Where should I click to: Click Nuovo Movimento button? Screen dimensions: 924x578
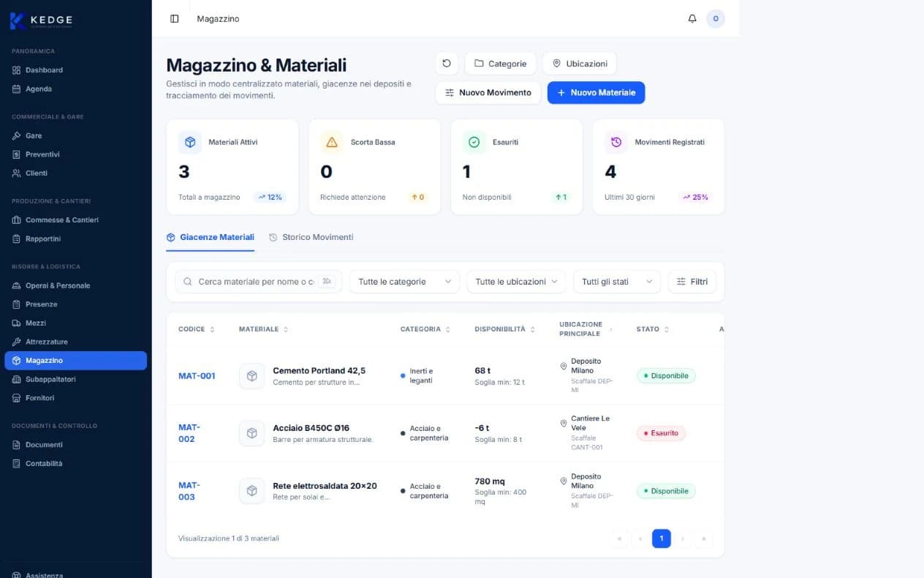[488, 93]
